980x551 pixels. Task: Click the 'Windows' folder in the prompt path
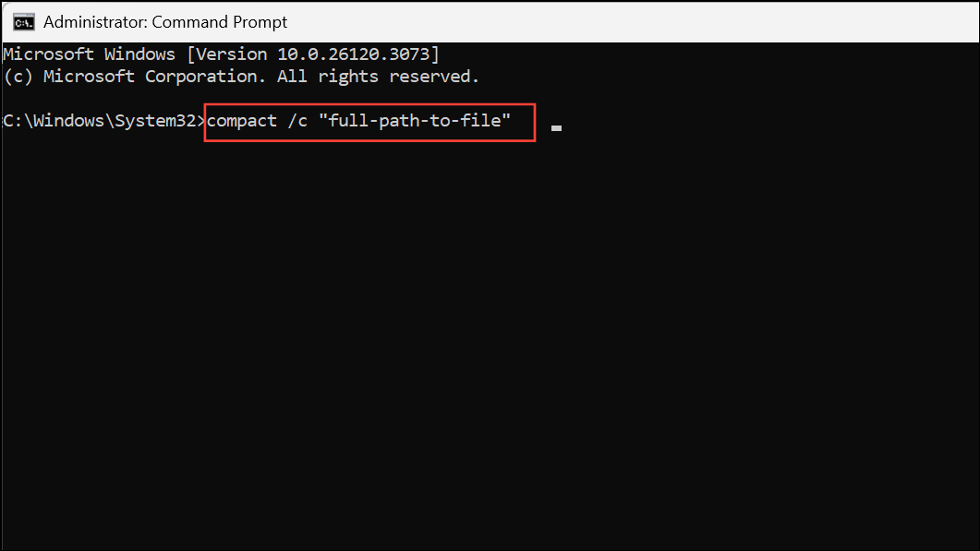click(68, 121)
